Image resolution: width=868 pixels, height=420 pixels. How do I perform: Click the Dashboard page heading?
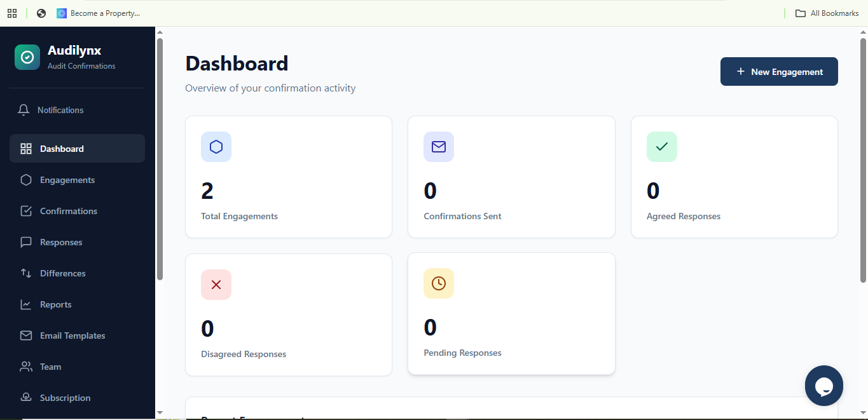pyautogui.click(x=237, y=64)
